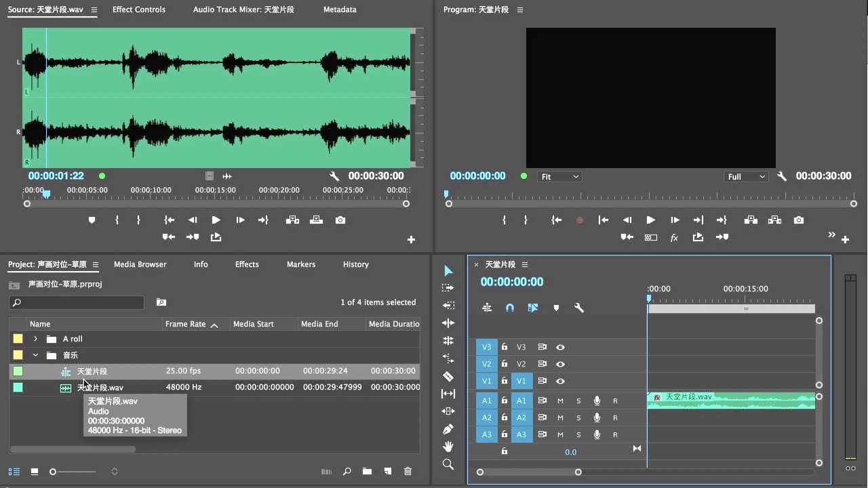Click Export Frame camera icon in Source monitor

click(340, 220)
